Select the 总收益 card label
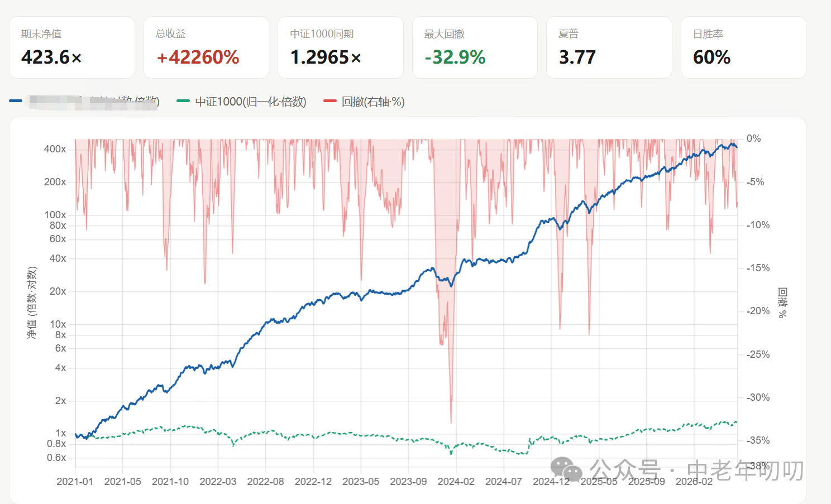The height and width of the screenshot is (504, 831). [171, 34]
